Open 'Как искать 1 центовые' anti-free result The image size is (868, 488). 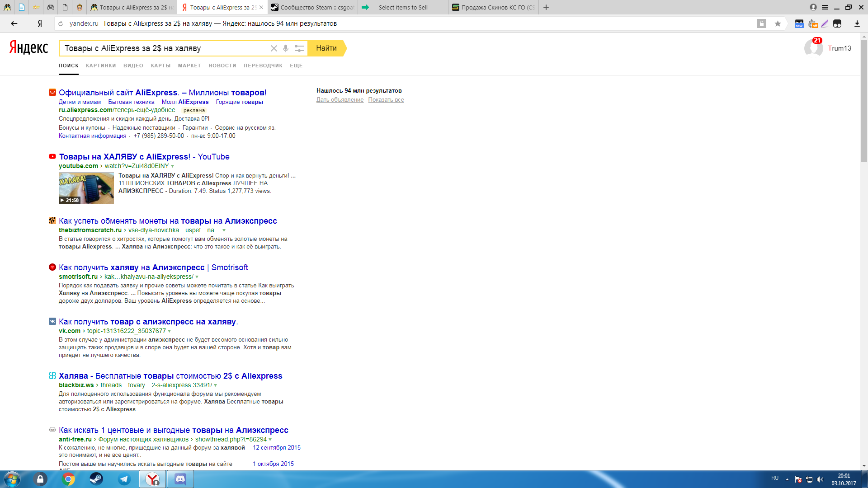(174, 430)
